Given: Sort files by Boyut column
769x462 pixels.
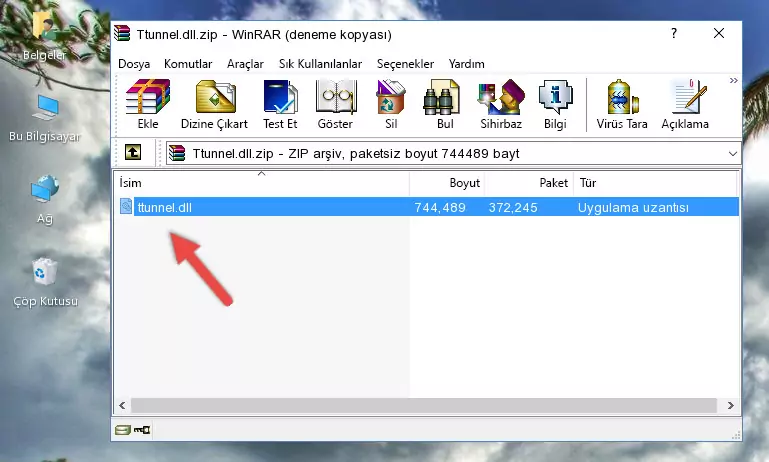Looking at the screenshot, I should (x=447, y=183).
